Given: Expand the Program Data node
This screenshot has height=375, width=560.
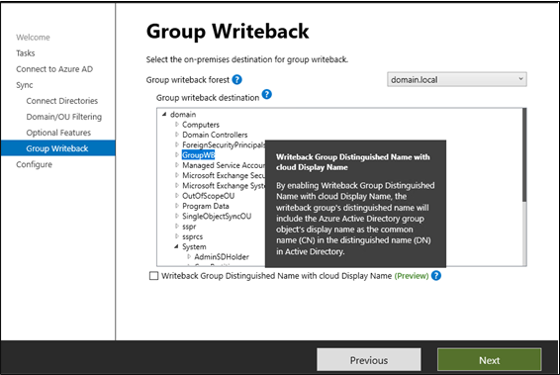Looking at the screenshot, I should [x=177, y=206].
